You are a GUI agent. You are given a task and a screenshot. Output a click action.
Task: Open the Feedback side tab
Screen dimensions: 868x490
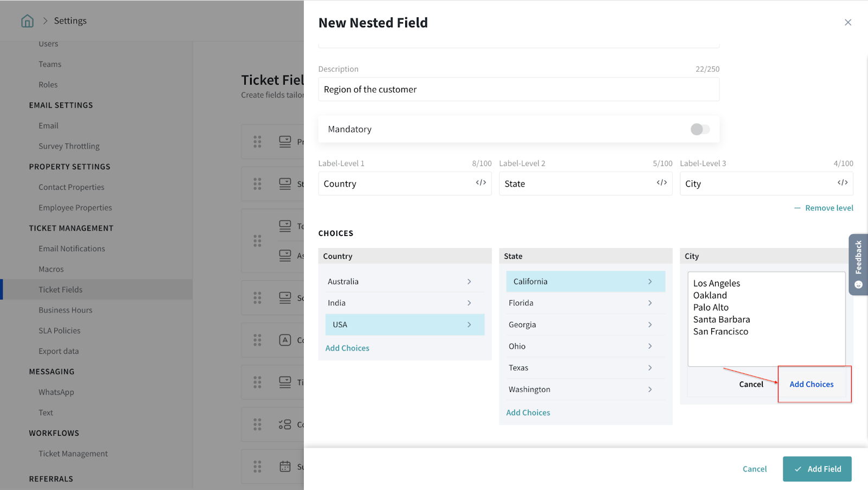(x=858, y=264)
